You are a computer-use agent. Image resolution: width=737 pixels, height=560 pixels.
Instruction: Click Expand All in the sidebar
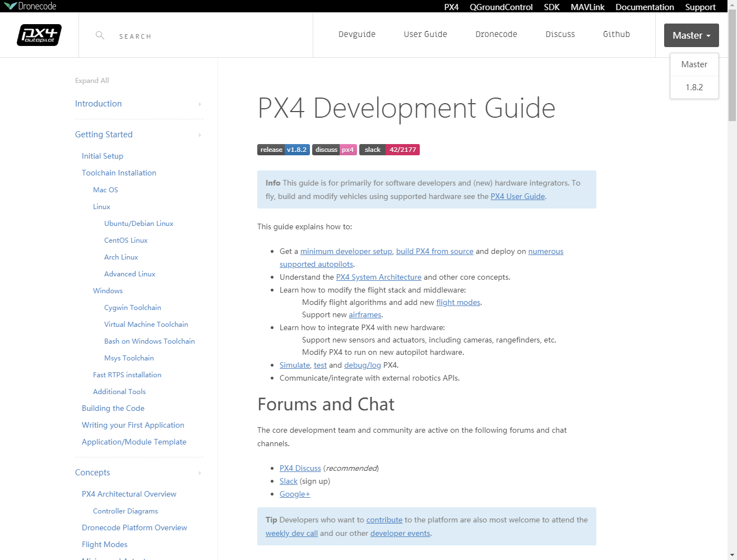pyautogui.click(x=91, y=80)
